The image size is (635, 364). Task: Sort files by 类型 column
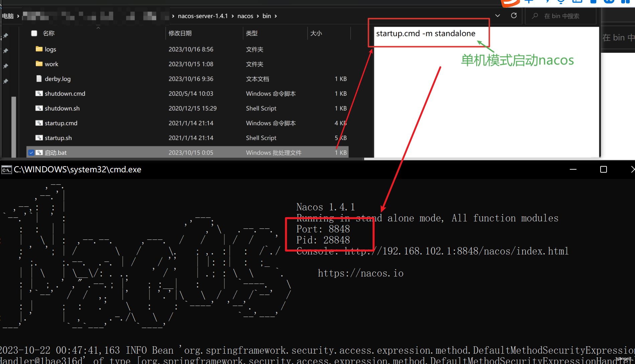tap(251, 33)
